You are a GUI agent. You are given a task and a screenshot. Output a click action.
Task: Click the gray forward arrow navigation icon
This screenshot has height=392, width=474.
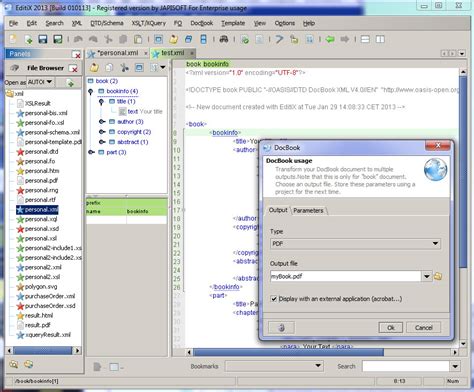point(345,39)
